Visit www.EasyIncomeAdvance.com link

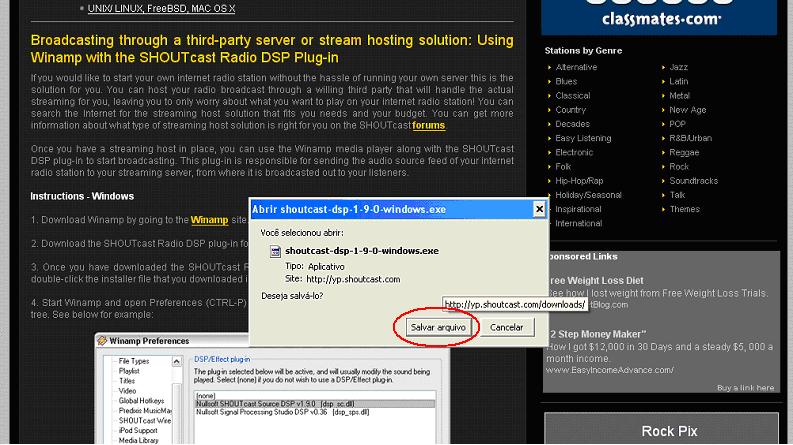click(609, 370)
